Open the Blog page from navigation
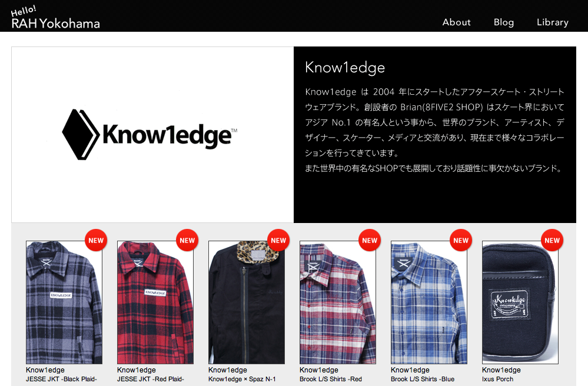The image size is (588, 386). point(504,22)
